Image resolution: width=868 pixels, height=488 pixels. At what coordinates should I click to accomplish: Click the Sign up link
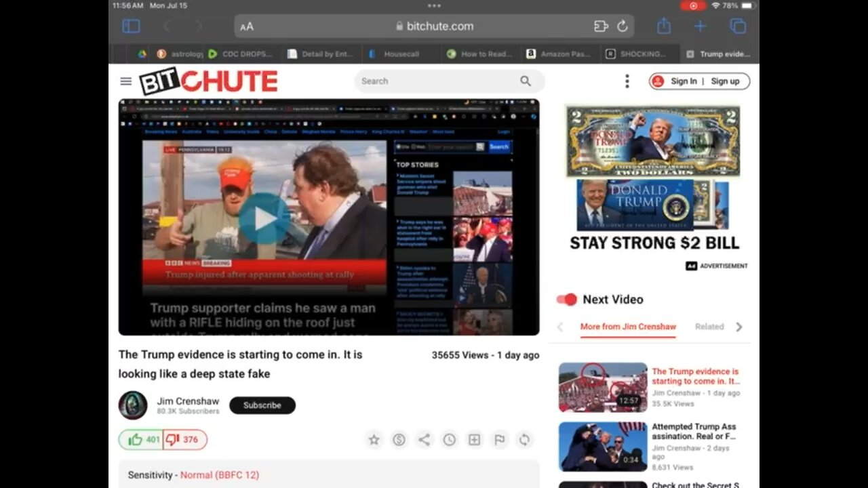point(725,81)
